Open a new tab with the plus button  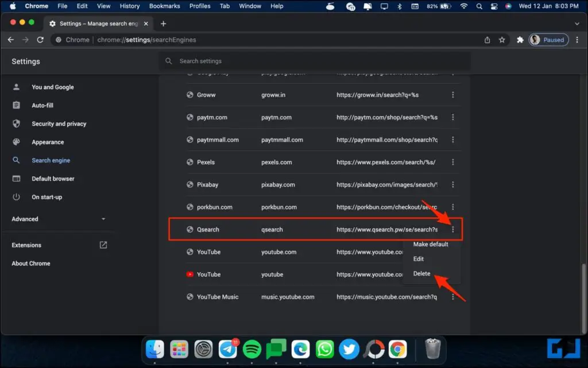point(163,24)
